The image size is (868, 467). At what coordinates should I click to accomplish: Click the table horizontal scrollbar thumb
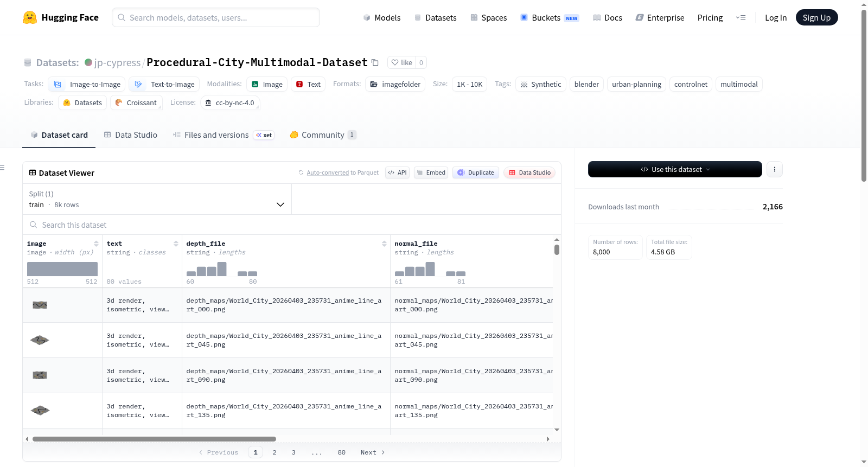pyautogui.click(x=154, y=439)
